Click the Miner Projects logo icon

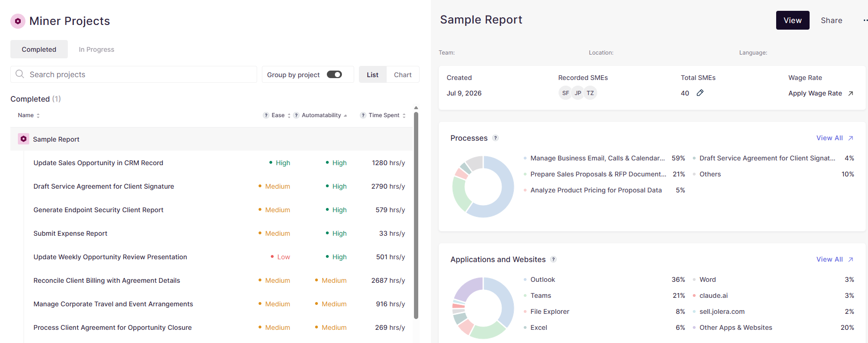coord(18,21)
